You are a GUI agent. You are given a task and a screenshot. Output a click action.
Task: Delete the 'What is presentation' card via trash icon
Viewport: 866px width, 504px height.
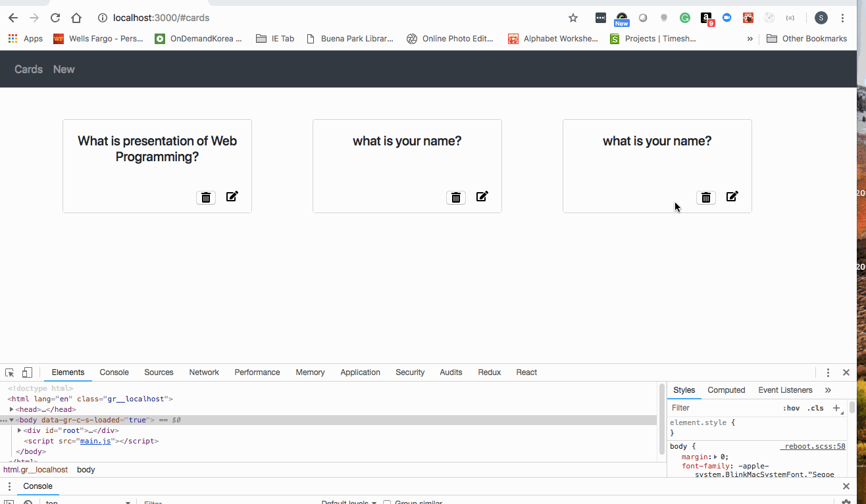[x=205, y=197]
